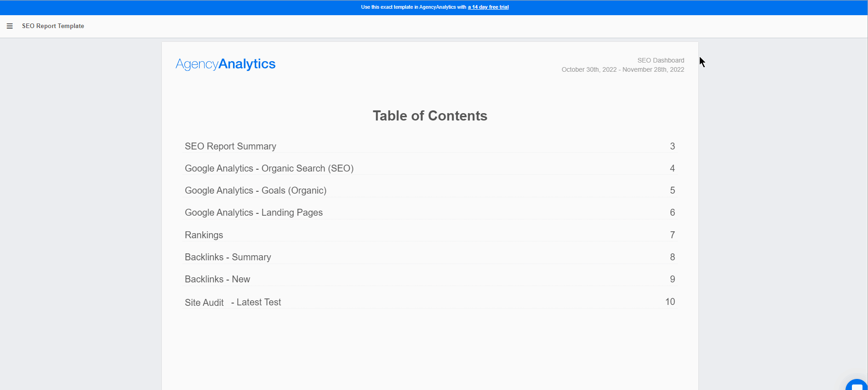Viewport: 868px width, 390px height.
Task: Open the Rankings section from the contents
Action: click(204, 235)
